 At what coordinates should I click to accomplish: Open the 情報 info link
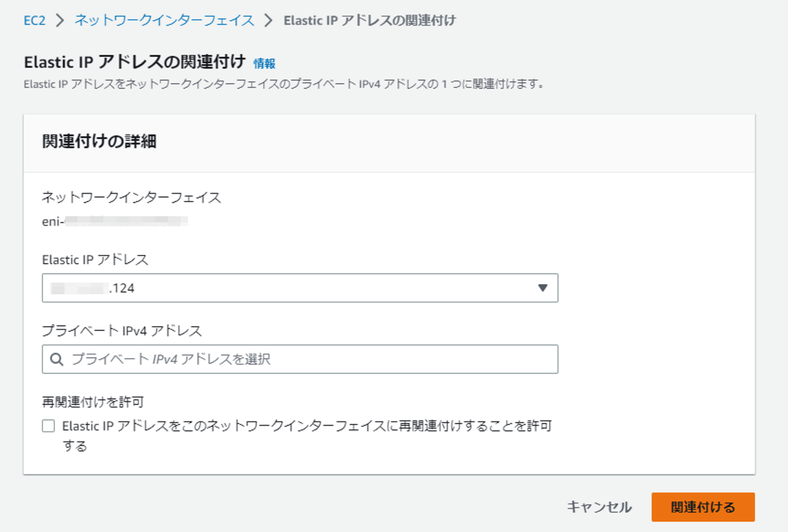point(264,63)
